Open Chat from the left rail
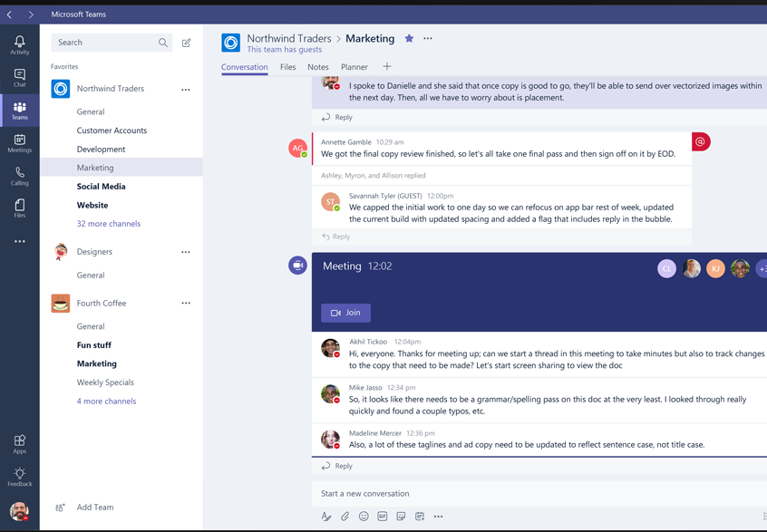The height and width of the screenshot is (532, 767). coord(20,78)
